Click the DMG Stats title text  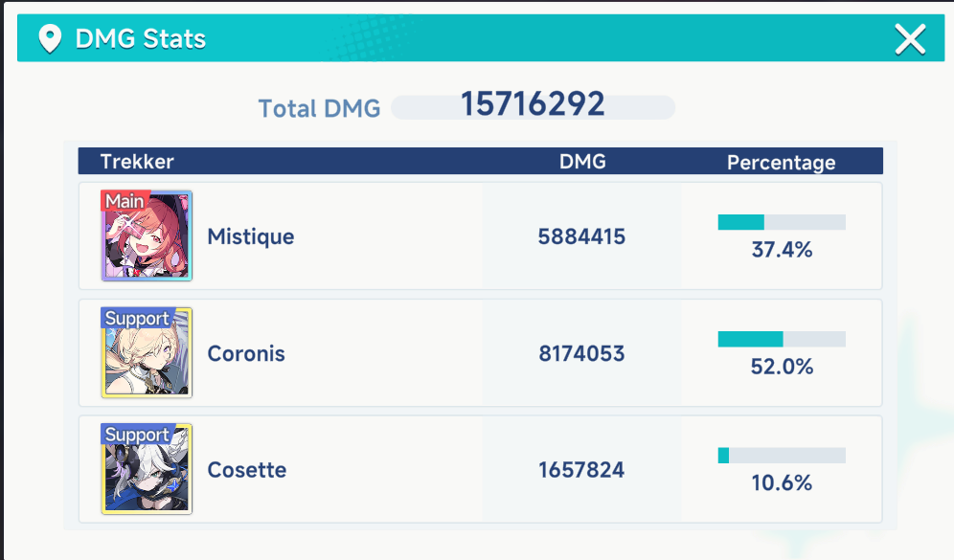point(141,39)
